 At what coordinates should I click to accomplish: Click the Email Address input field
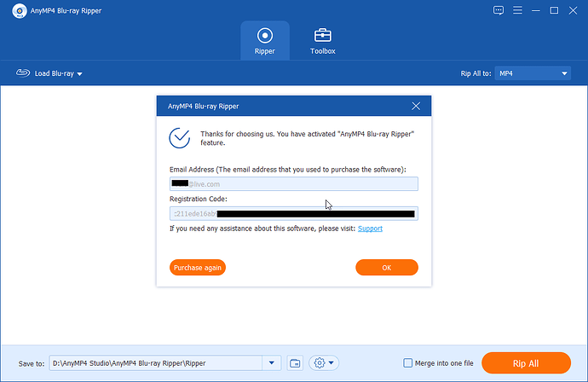point(294,184)
